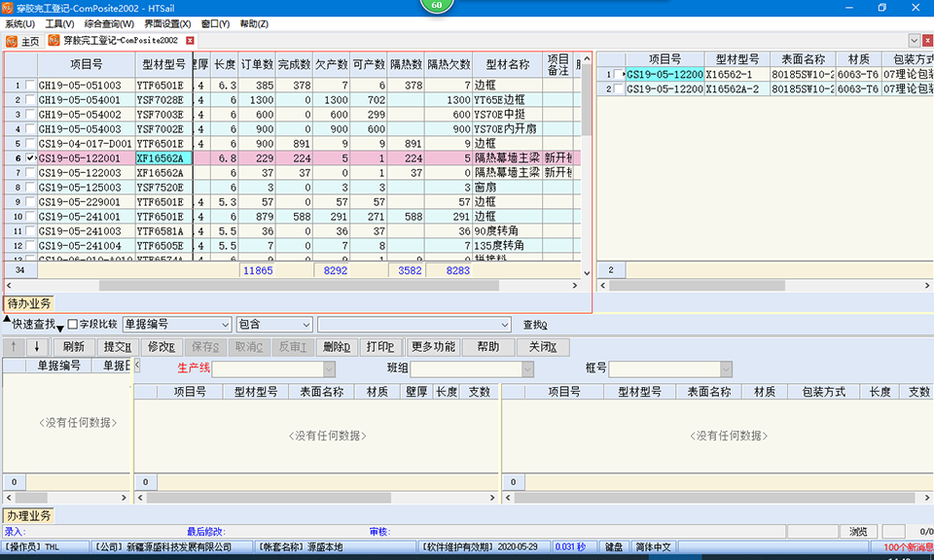Click the 提交H button
934x560 pixels.
click(118, 347)
